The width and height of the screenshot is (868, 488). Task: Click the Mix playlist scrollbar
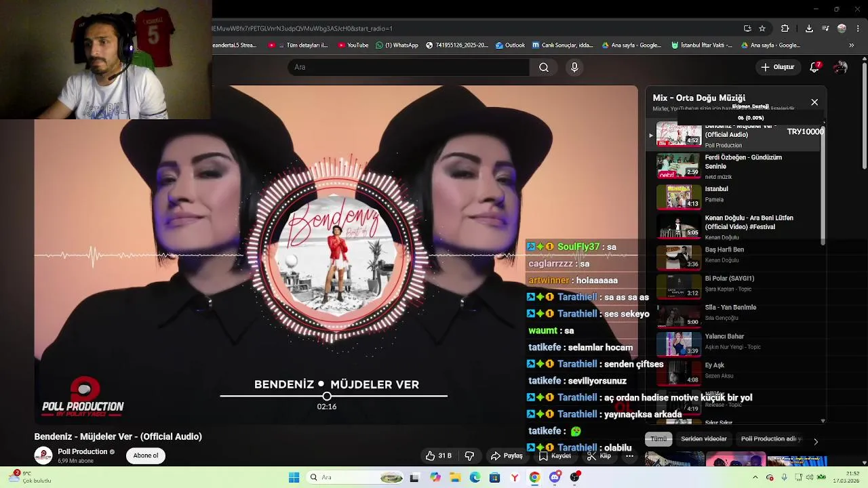point(823,184)
